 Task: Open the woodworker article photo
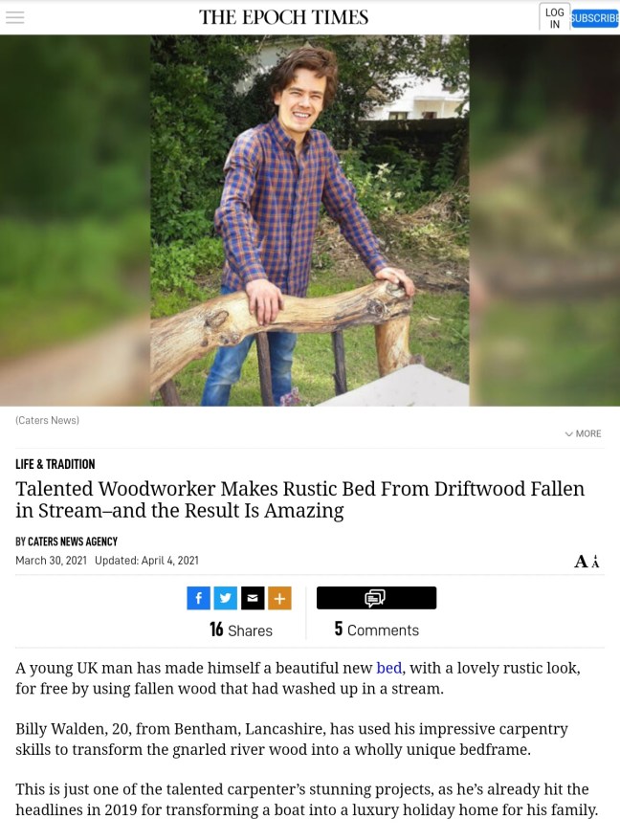[x=310, y=220]
